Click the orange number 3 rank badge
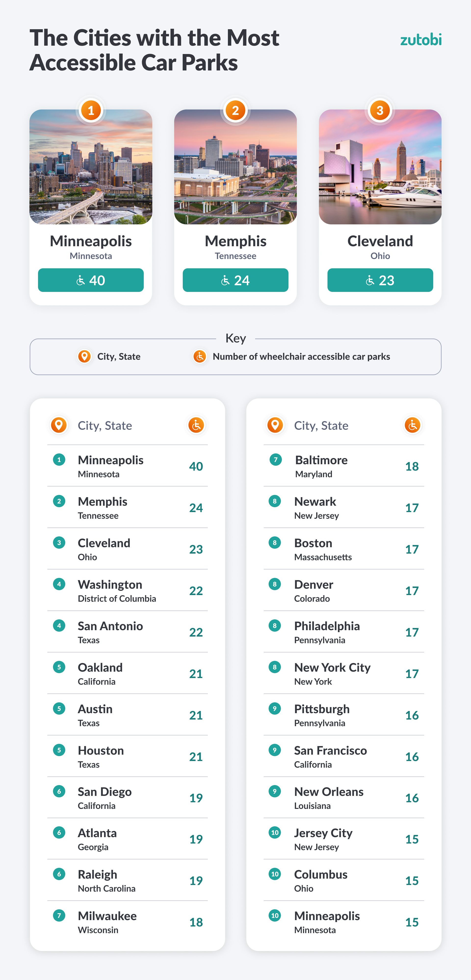Viewport: 471px width, 980px height. click(x=380, y=110)
